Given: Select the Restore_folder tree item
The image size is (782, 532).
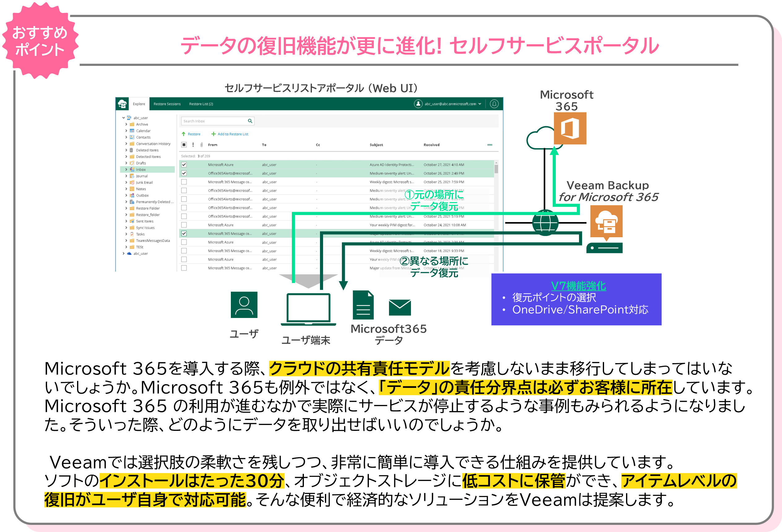Looking at the screenshot, I should click(148, 215).
